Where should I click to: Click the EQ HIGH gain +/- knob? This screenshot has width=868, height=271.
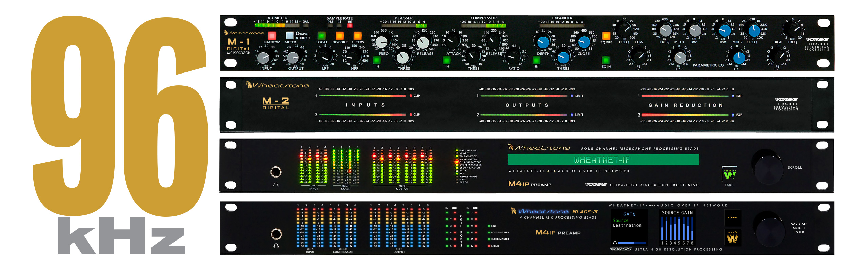(779, 56)
